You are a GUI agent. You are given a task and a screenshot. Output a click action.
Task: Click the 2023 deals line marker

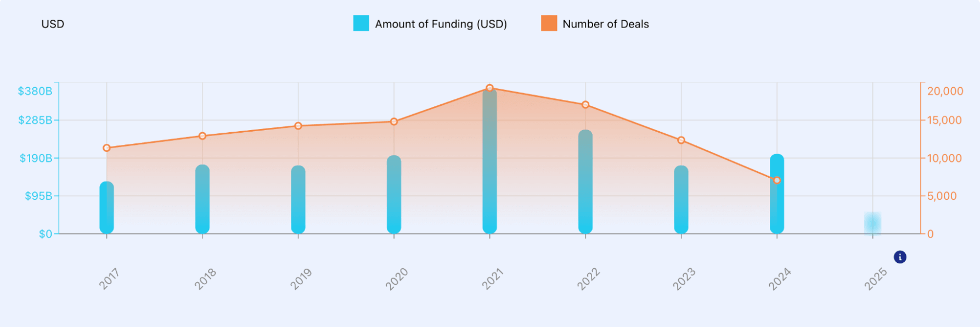681,140
